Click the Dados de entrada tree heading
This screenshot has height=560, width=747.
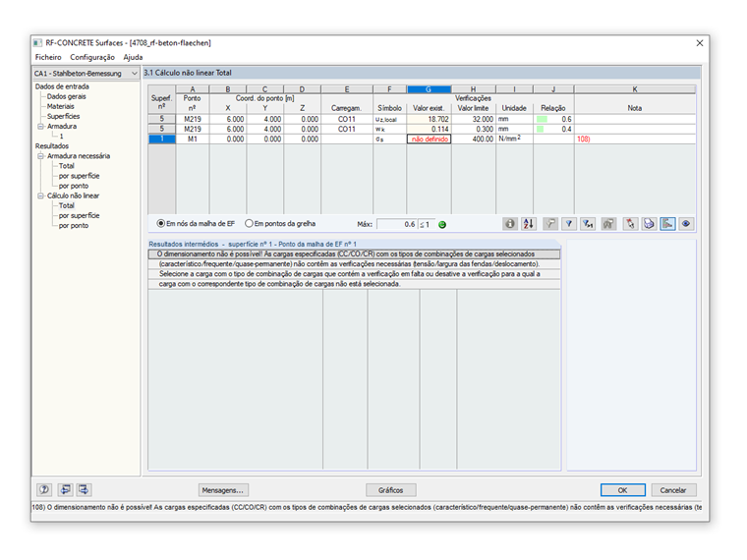tap(62, 86)
